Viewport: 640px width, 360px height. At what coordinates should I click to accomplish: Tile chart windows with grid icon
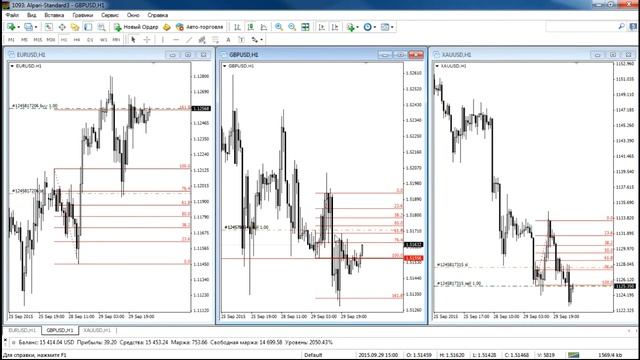coord(305,27)
